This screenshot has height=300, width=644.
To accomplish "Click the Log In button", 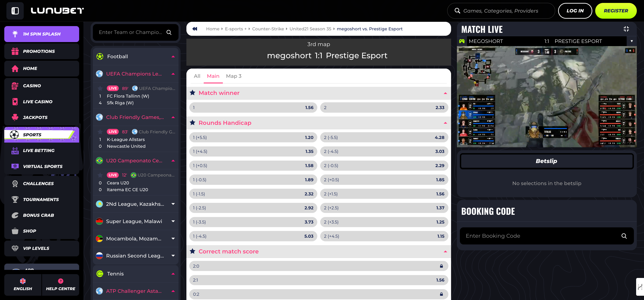I will click(x=575, y=11).
